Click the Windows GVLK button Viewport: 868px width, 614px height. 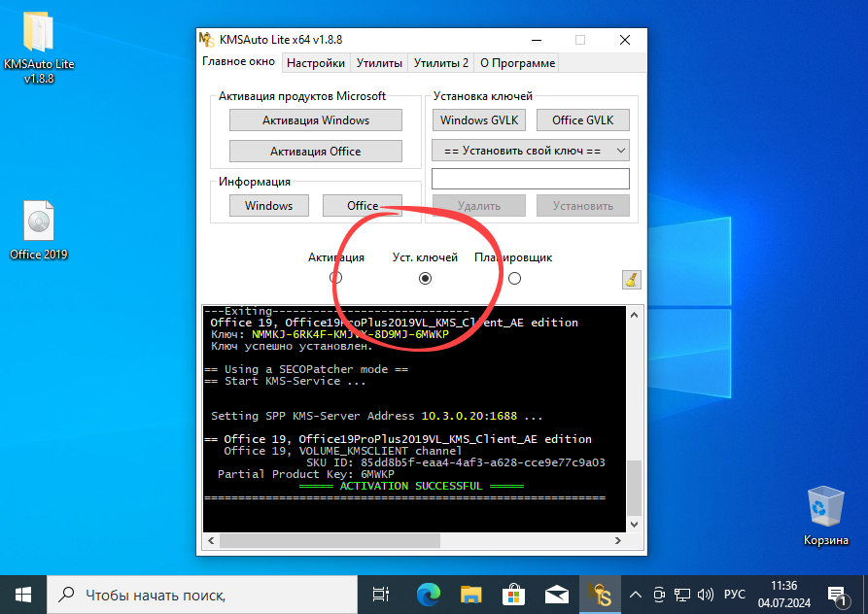(x=478, y=119)
